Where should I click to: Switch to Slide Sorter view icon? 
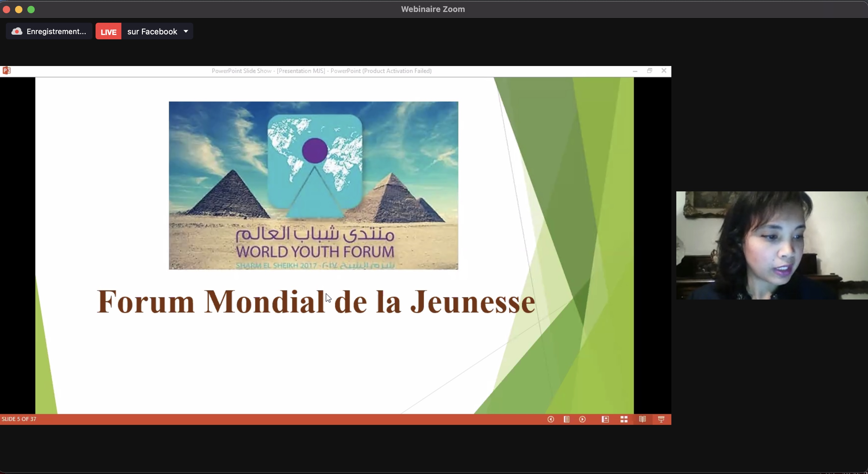624,419
